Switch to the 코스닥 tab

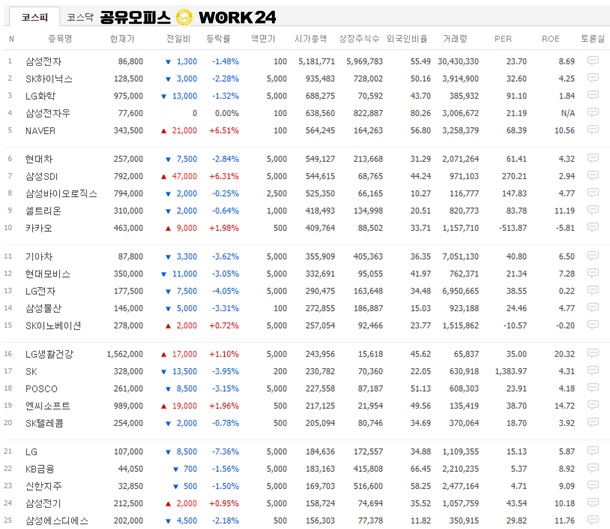coord(80,17)
